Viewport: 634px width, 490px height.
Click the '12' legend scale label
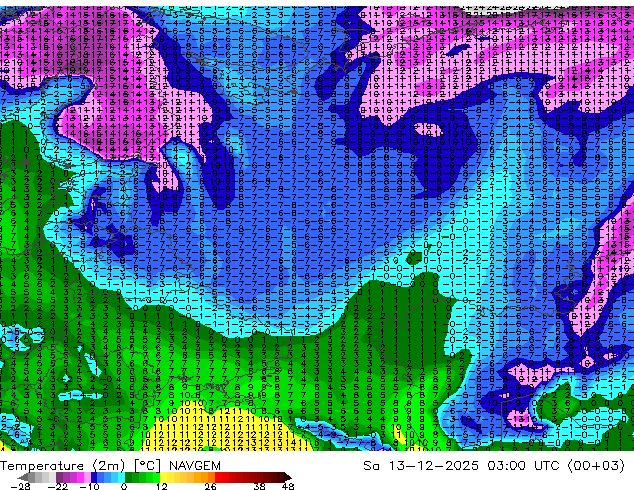162,487
